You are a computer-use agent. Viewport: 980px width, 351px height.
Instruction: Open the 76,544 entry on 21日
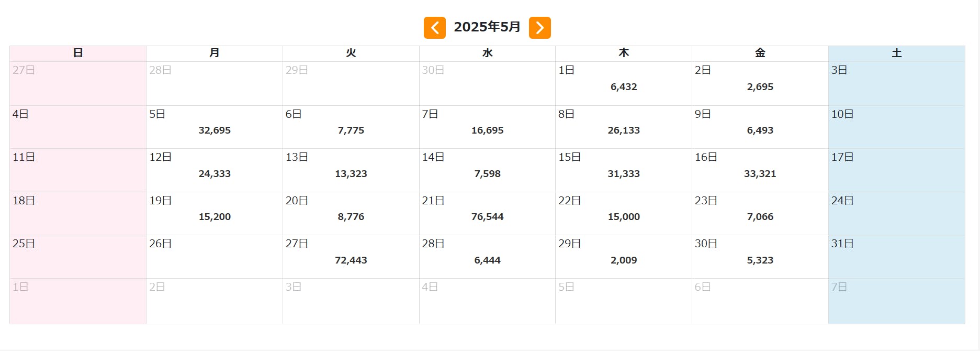point(487,217)
